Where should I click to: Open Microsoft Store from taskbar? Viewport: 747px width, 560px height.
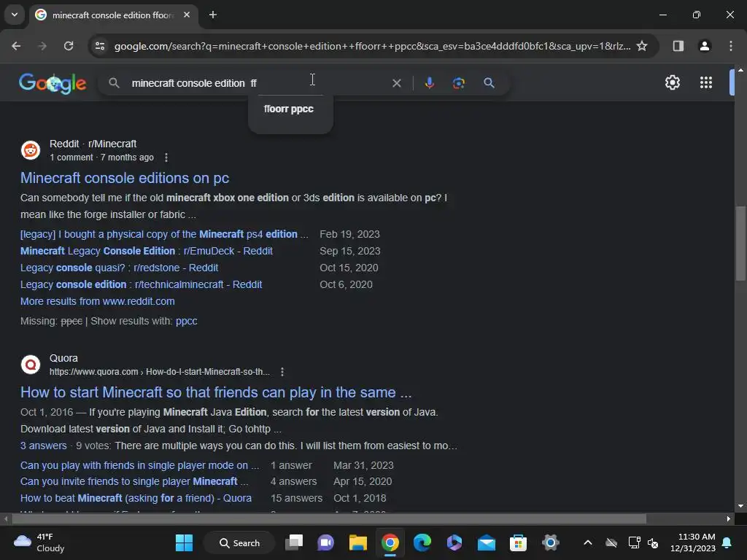click(x=518, y=542)
